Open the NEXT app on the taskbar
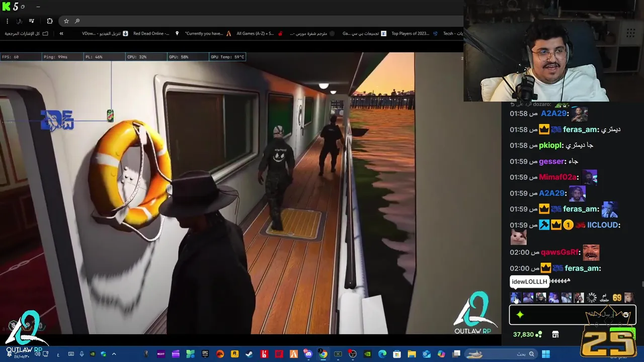The width and height of the screenshot is (644, 362). [x=161, y=354]
